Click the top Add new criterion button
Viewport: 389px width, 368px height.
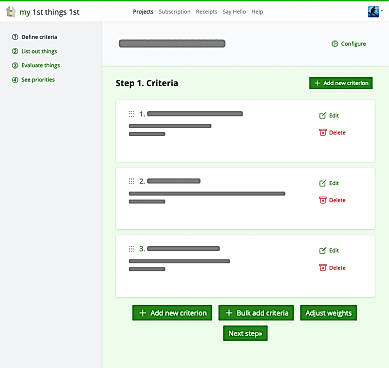pos(341,83)
